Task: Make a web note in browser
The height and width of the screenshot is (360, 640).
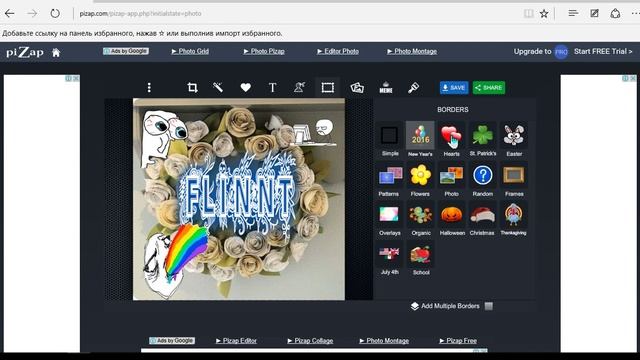Action: [x=594, y=13]
